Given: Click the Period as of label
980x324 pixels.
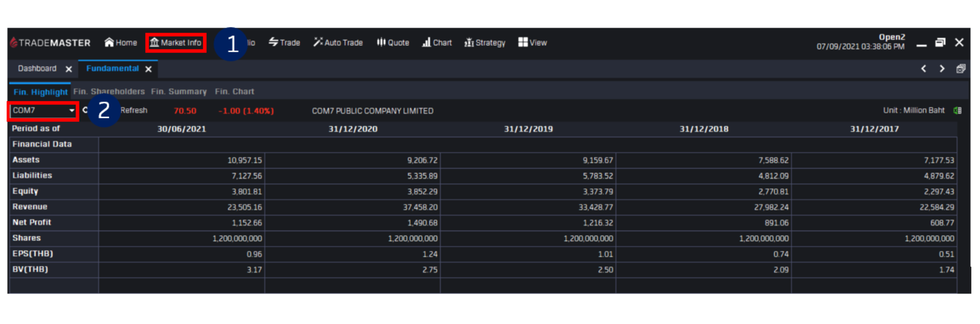Looking at the screenshot, I should tap(36, 129).
